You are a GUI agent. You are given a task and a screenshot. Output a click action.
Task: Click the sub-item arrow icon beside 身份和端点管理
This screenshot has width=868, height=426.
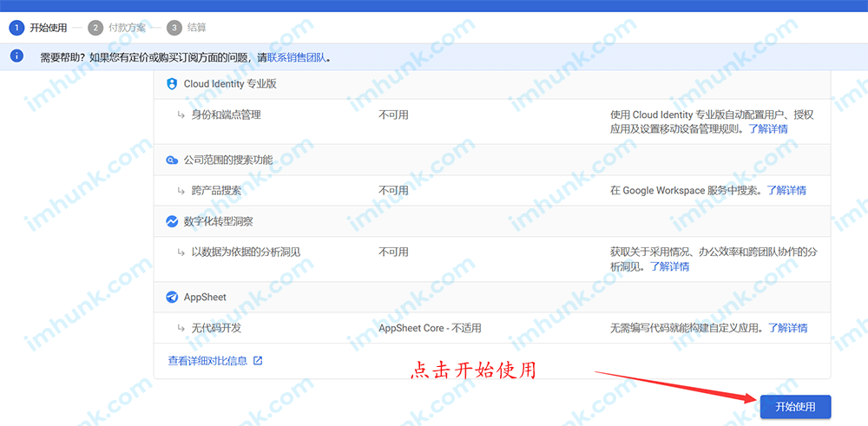click(181, 115)
